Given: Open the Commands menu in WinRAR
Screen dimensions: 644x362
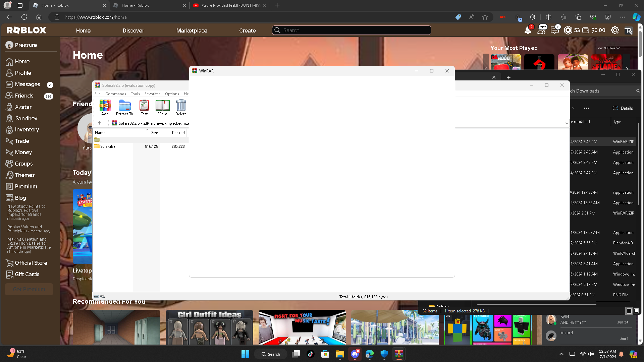Looking at the screenshot, I should pos(116,94).
